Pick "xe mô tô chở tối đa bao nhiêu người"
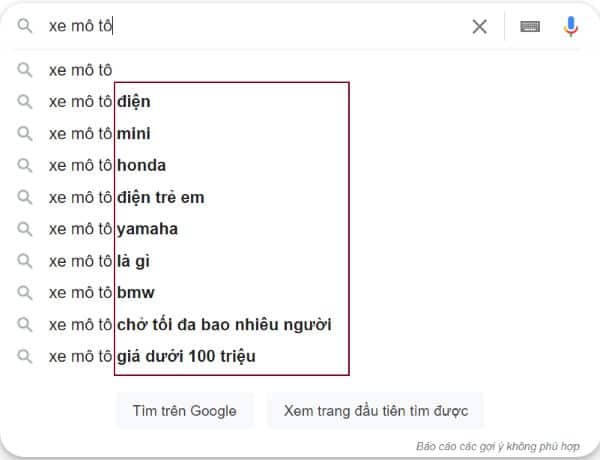The width and height of the screenshot is (600, 460). tap(190, 325)
